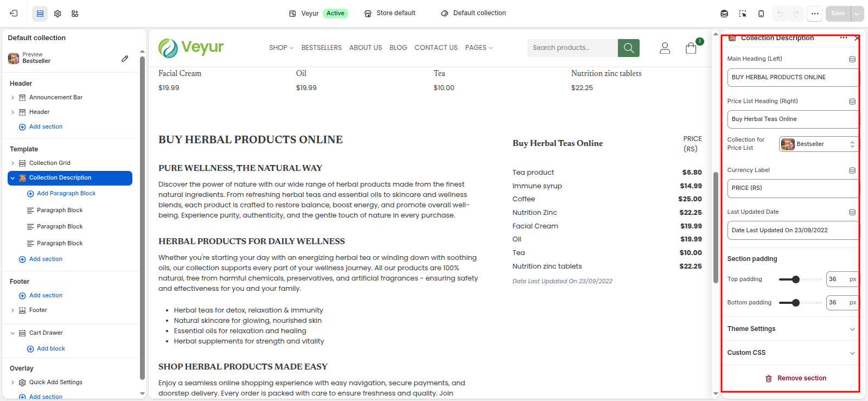Open the app embeds icon

click(75, 14)
